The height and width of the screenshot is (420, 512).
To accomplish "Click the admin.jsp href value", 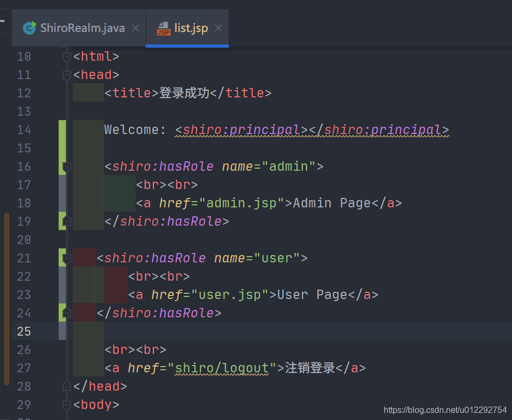I will [241, 203].
